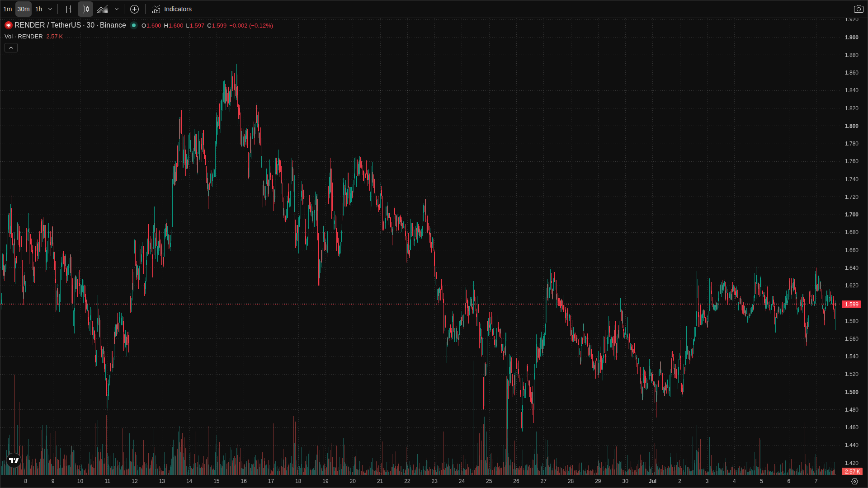Switch to 30m timeframe

coord(24,9)
